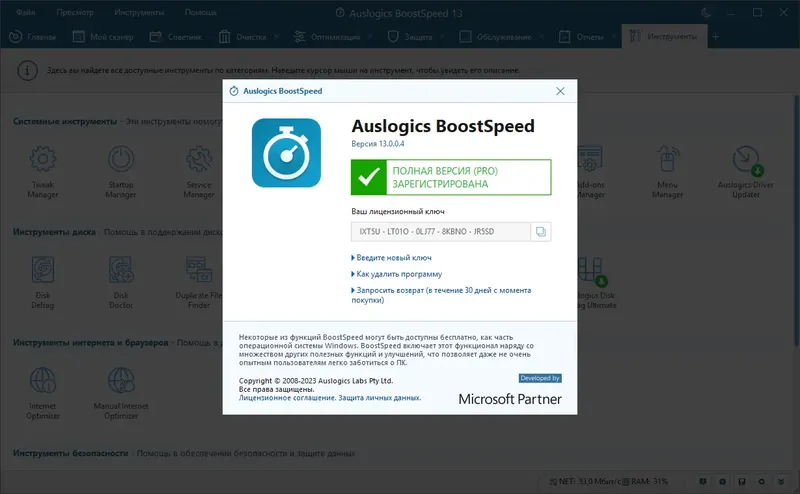Open Tweak Manager tool
The image size is (800, 494).
click(43, 172)
